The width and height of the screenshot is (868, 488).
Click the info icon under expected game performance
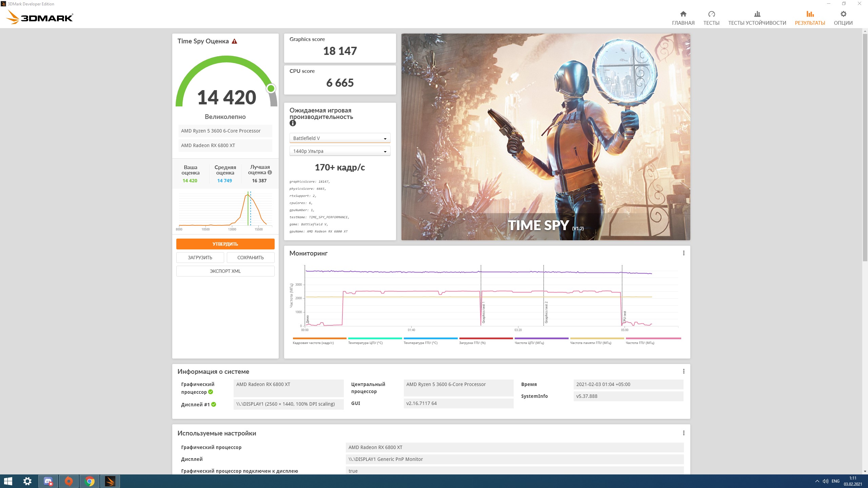click(x=293, y=123)
